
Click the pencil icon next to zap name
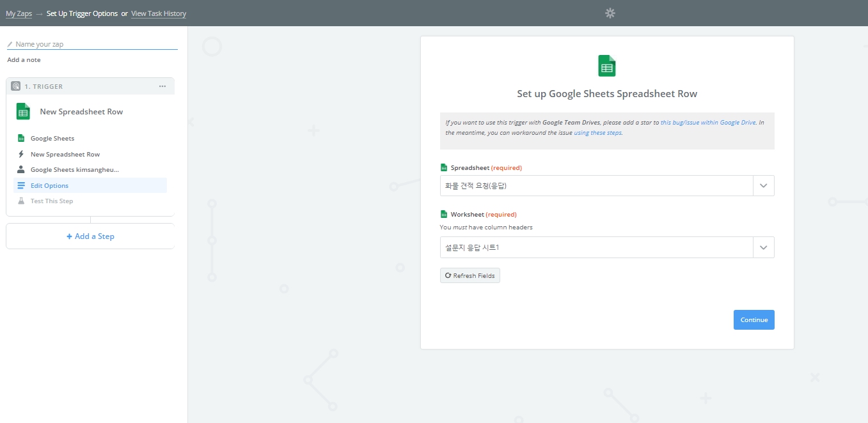click(10, 45)
